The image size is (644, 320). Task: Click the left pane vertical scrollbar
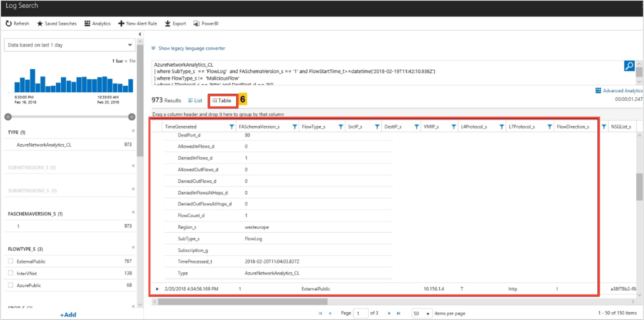140,101
